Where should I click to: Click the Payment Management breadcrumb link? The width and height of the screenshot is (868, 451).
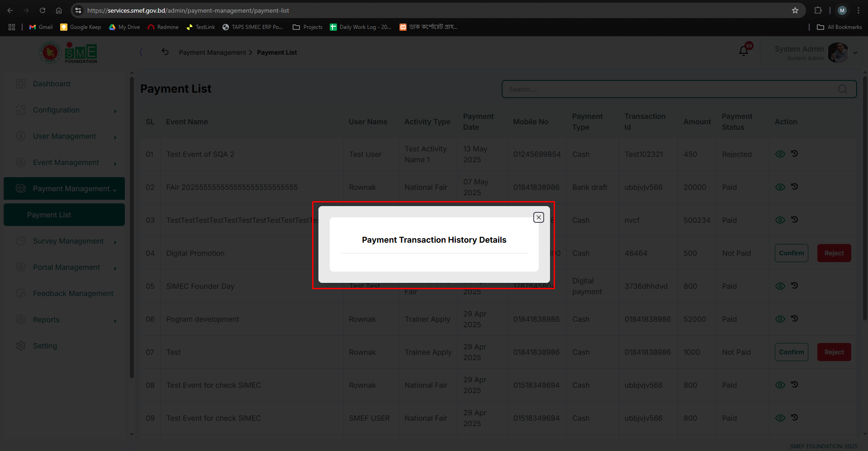tap(213, 52)
